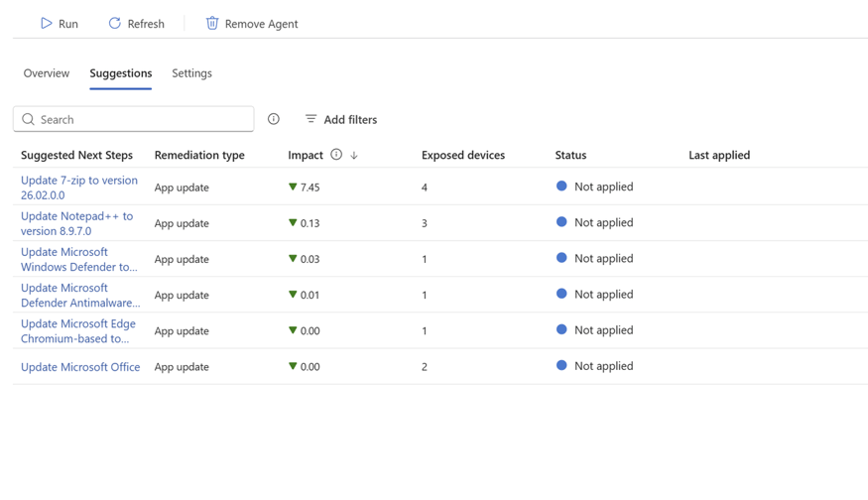This screenshot has width=868, height=500.
Task: Open Update 7-zip to version 26.02.0.0
Action: pyautogui.click(x=79, y=187)
